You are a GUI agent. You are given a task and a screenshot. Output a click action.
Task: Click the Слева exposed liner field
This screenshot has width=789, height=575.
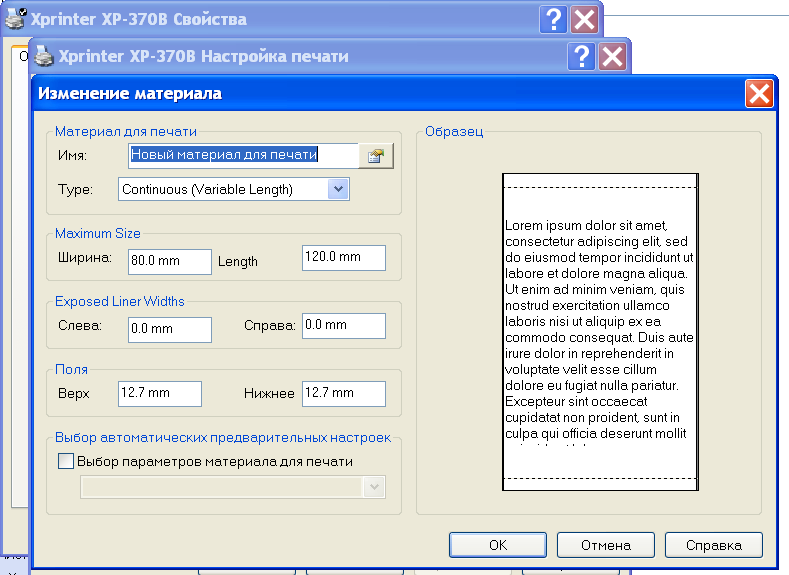169,329
